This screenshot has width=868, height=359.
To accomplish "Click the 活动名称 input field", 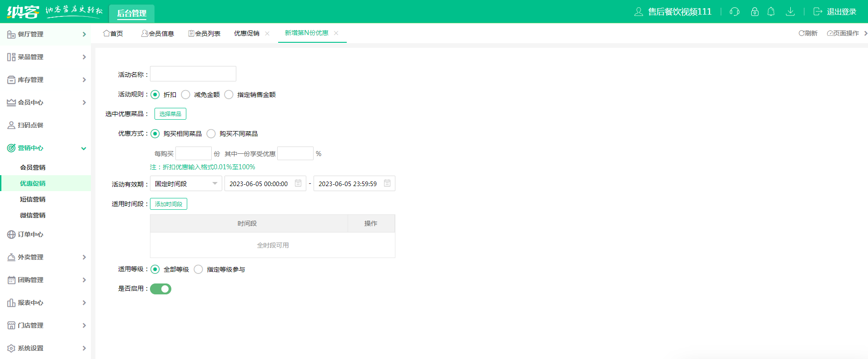I will [193, 74].
